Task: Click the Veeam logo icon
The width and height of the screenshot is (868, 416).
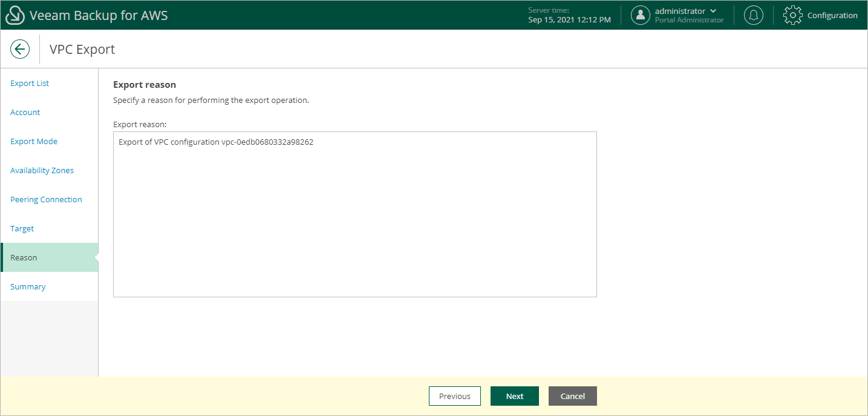Action: pos(15,15)
